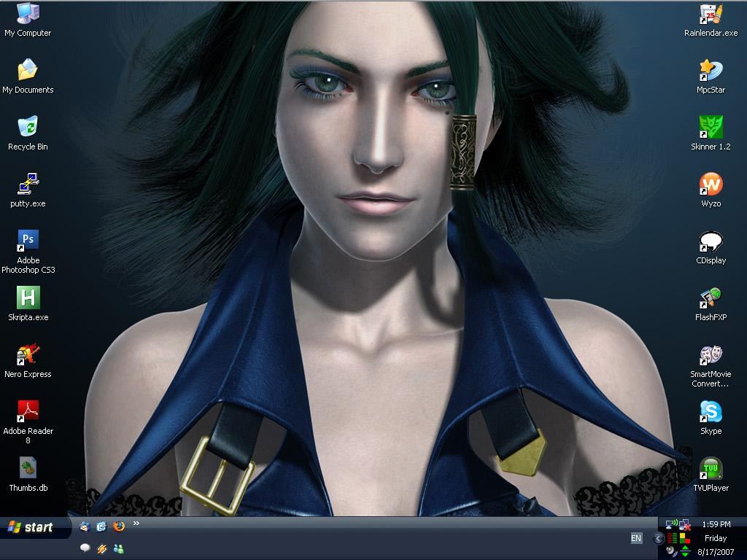Expand hidden Quick Launch items chevron

(x=136, y=524)
